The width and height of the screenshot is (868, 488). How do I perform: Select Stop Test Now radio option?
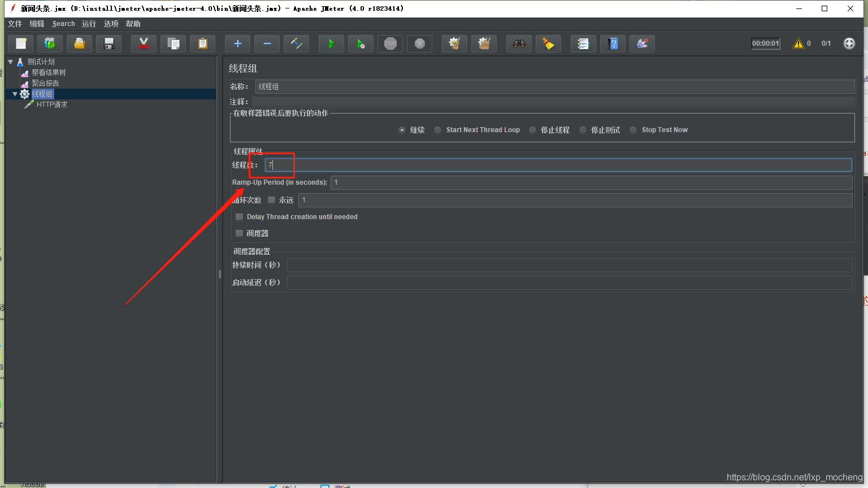pos(633,130)
